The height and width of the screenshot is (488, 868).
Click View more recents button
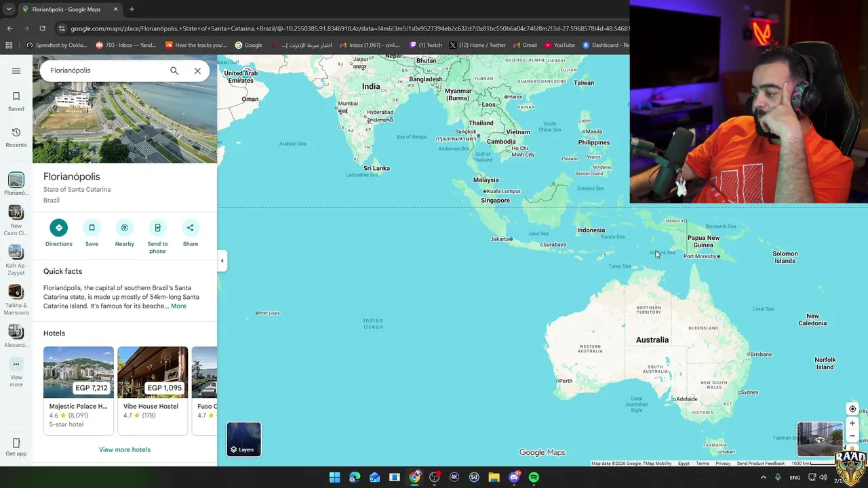(16, 372)
